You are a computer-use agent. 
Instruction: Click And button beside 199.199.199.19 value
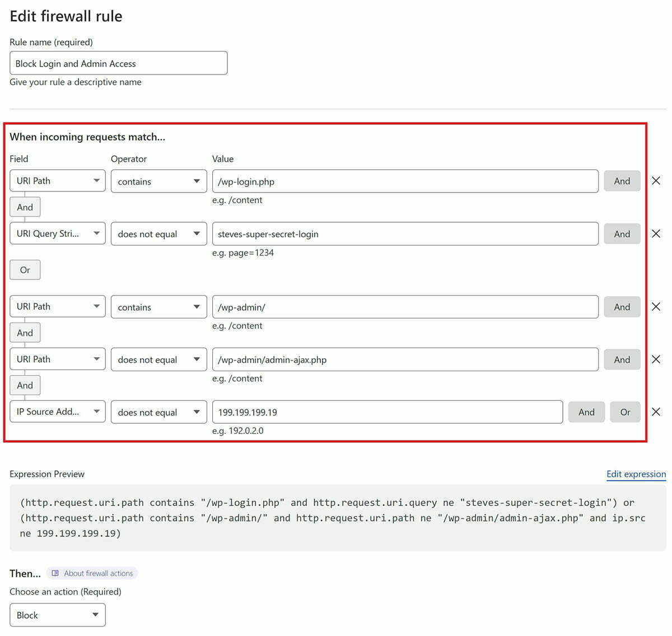click(x=586, y=412)
